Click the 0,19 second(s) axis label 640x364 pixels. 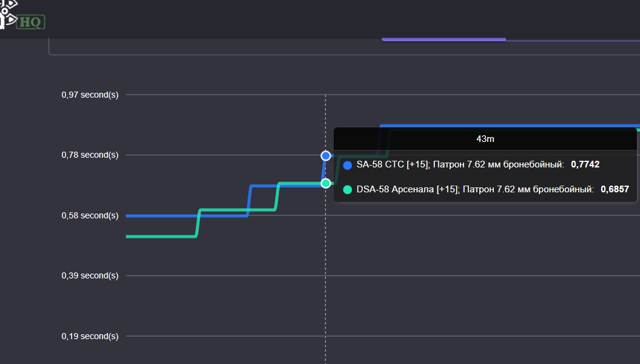click(x=90, y=336)
